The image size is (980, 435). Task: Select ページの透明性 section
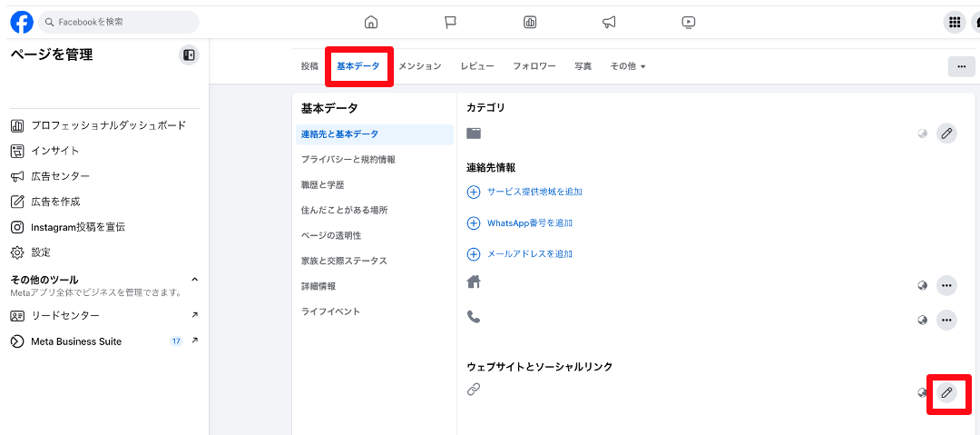[x=375, y=235]
